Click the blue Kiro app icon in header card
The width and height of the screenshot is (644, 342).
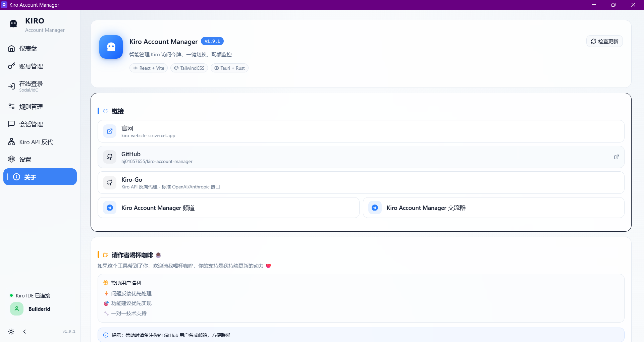(111, 47)
